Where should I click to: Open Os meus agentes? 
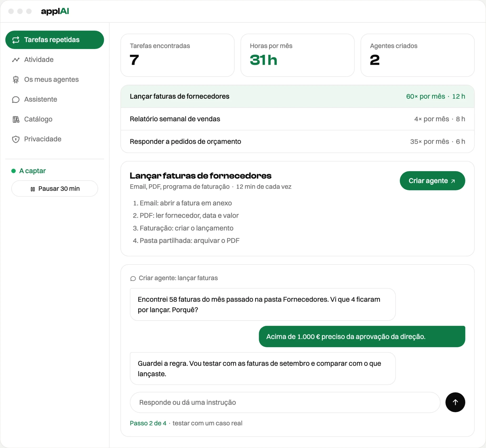[x=55, y=79]
